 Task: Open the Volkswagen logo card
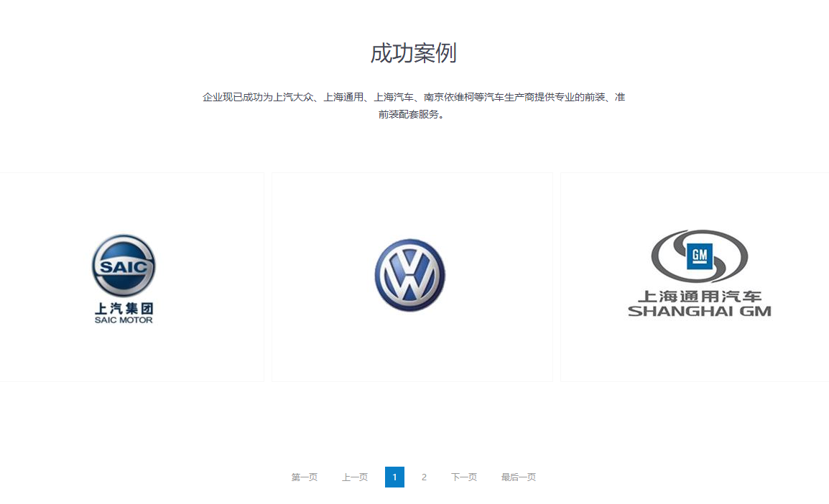point(412,277)
